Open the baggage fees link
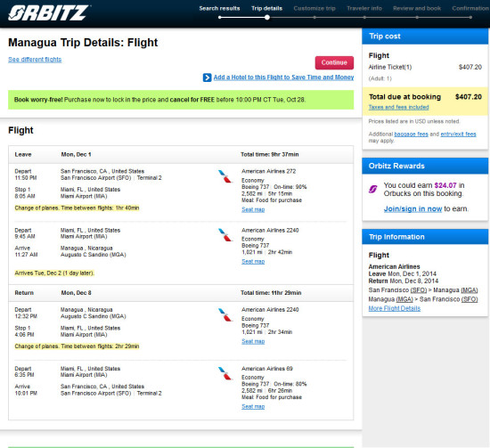490x448 pixels. pos(411,134)
